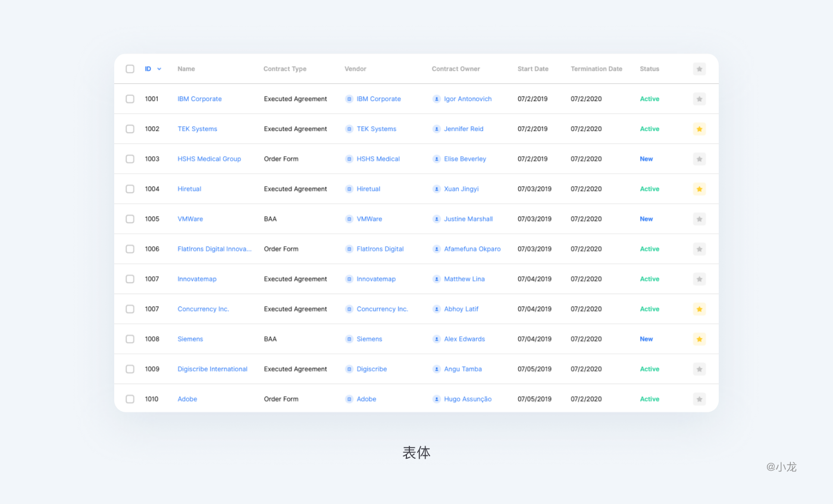Star the Adobe row
The image size is (833, 504).
click(x=699, y=399)
